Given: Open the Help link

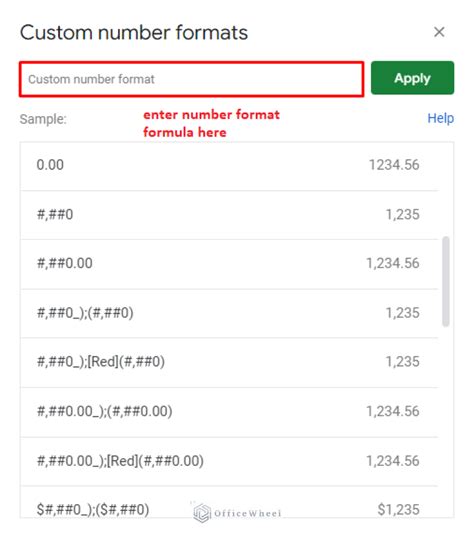Looking at the screenshot, I should point(440,118).
